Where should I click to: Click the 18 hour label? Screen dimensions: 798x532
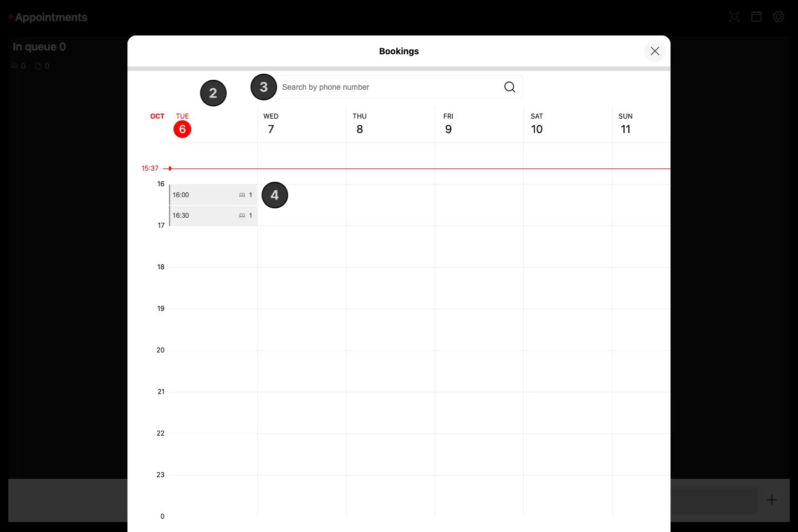[x=161, y=267]
